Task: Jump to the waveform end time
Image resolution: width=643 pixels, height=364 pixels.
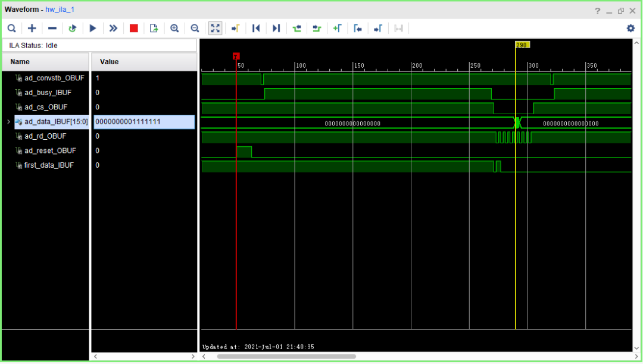Action: 276,29
